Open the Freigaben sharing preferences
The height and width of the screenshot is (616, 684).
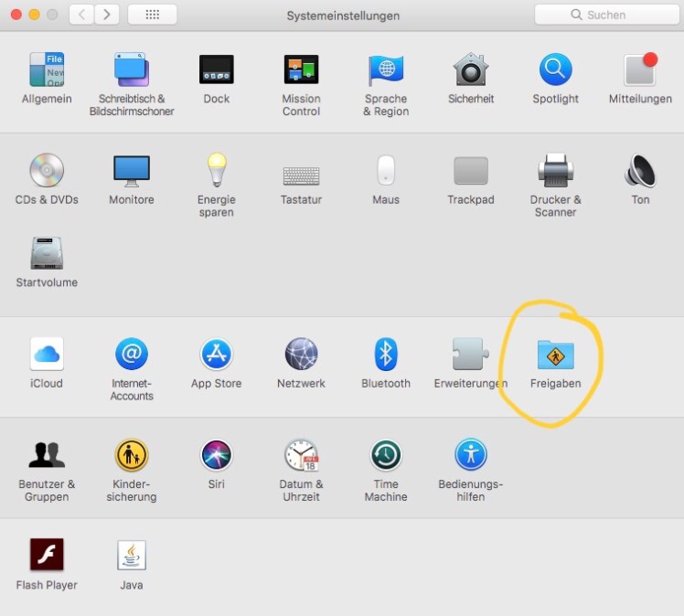click(555, 356)
